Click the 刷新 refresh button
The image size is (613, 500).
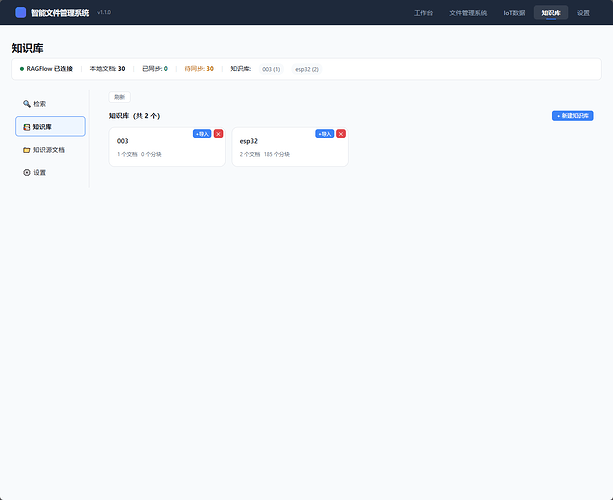pos(120,97)
